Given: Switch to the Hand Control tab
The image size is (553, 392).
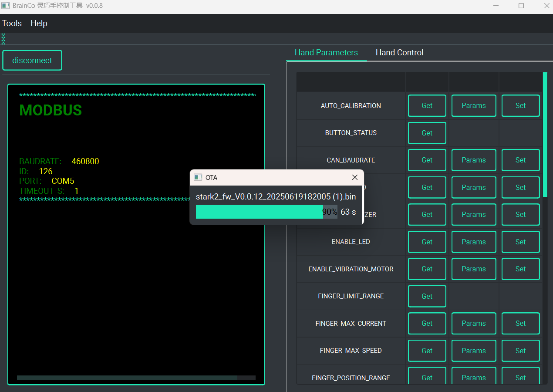Looking at the screenshot, I should [399, 53].
